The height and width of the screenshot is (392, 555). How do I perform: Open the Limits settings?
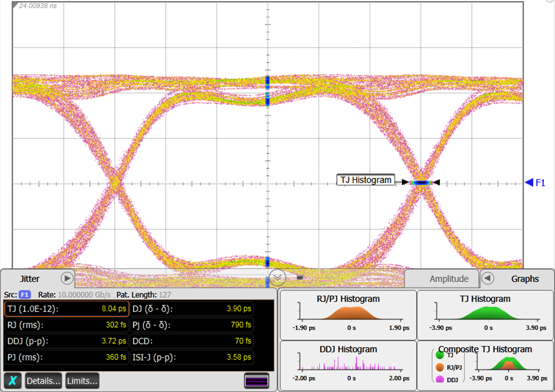pyautogui.click(x=82, y=381)
